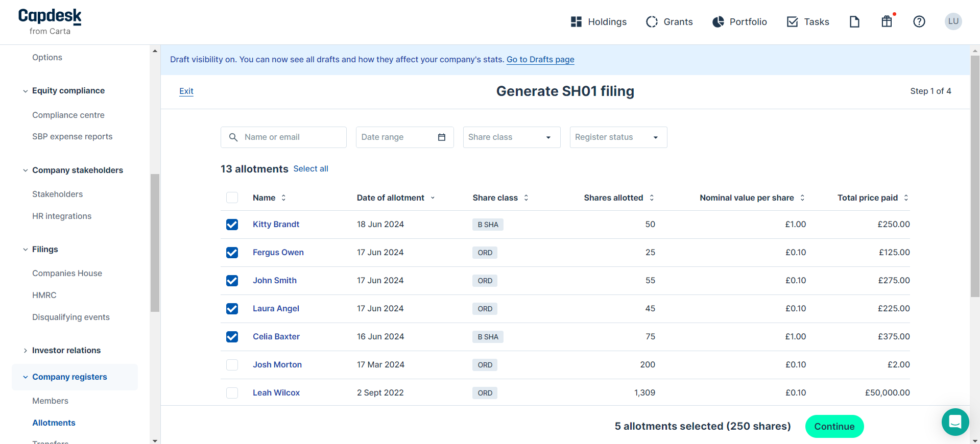Viewport: 980px width, 444px height.
Task: Open the Register status dropdown
Action: (618, 137)
